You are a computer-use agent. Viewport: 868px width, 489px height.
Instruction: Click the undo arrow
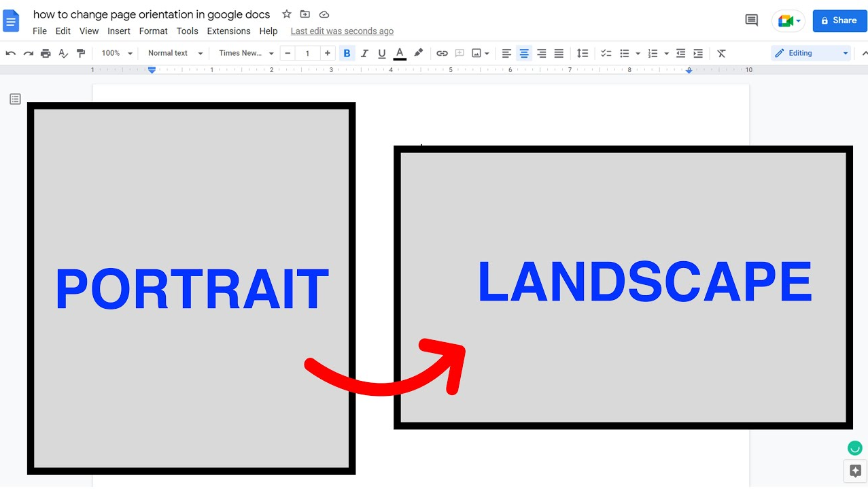(11, 53)
